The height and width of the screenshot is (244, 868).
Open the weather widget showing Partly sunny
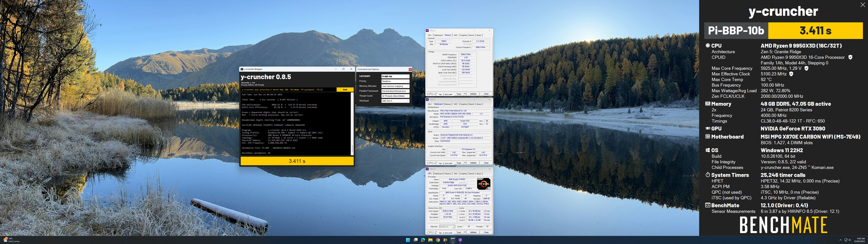12,240
